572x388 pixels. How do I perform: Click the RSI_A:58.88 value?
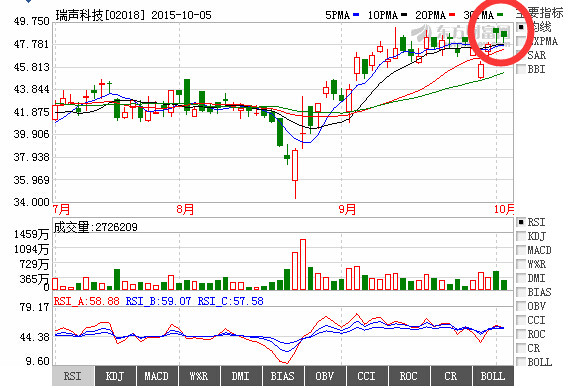(86, 301)
